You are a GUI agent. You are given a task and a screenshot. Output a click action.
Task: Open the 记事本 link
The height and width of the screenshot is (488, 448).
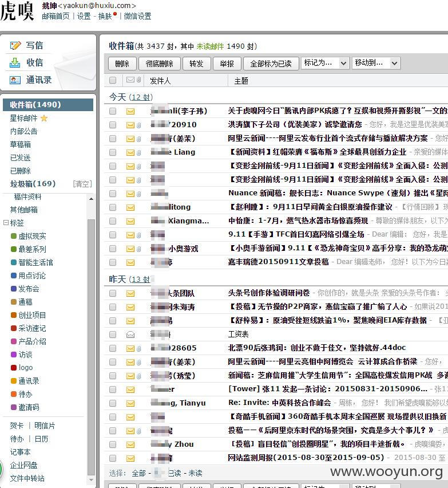click(20, 452)
